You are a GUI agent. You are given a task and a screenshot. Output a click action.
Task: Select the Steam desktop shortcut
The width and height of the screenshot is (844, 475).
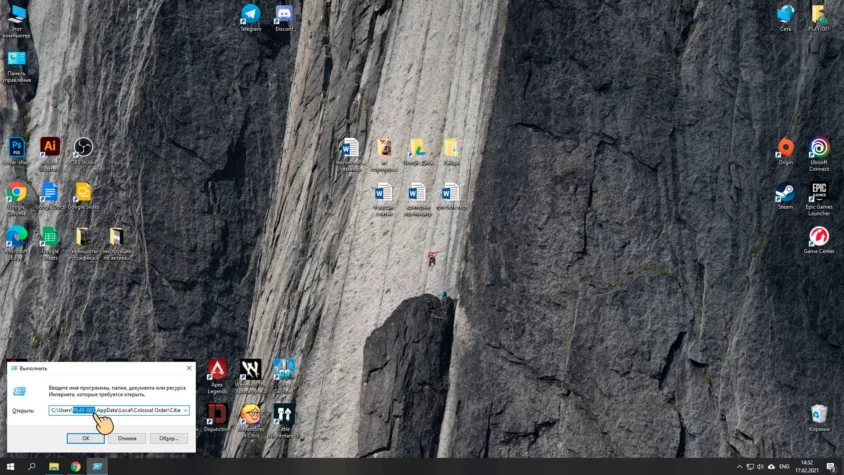coord(785,193)
